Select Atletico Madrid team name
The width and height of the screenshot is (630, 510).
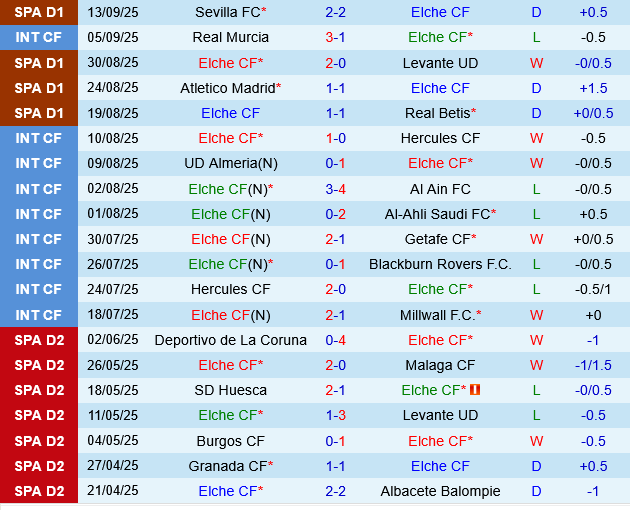(229, 88)
